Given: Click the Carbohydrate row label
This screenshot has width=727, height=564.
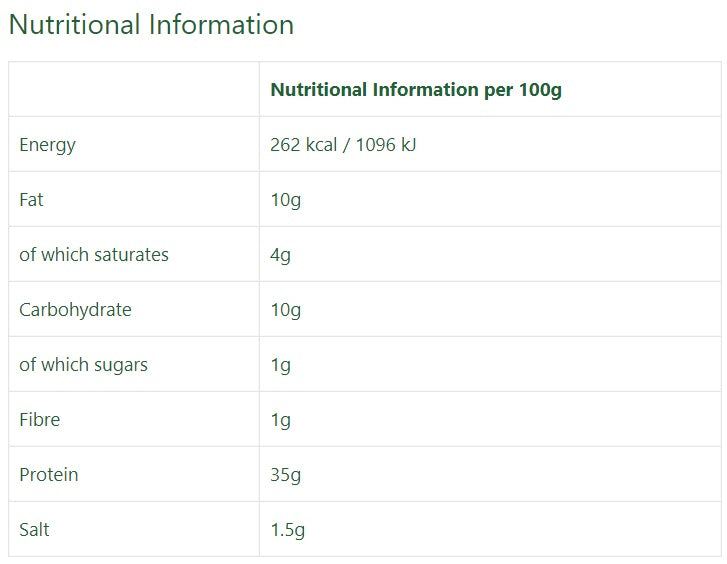Looking at the screenshot, I should (75, 310).
